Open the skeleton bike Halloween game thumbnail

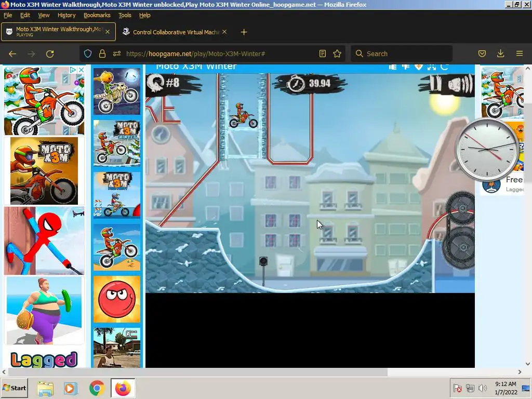117,91
